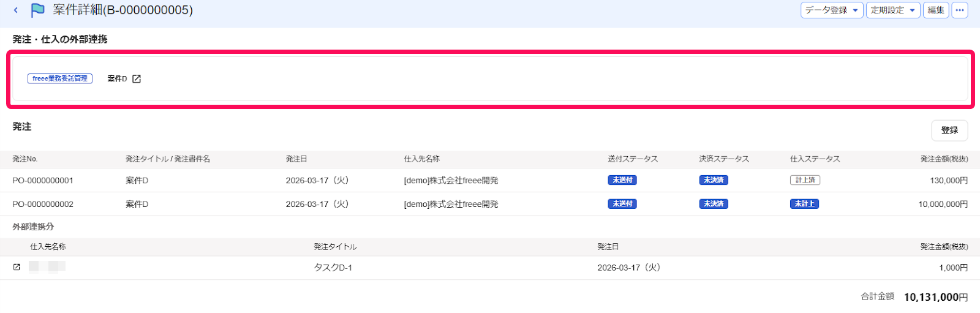Open the 定期設定 dropdown
Screen dimensions: 980x313
click(x=893, y=10)
